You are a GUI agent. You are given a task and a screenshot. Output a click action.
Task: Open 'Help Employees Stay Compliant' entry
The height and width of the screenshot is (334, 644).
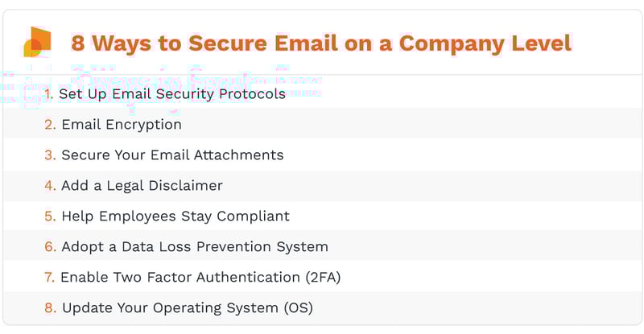(x=175, y=216)
